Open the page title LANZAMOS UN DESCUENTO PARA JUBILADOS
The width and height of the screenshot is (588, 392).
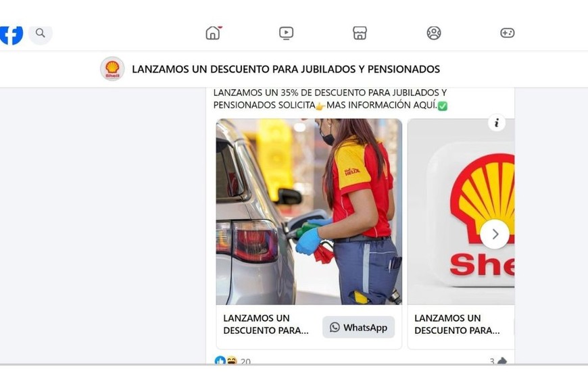coord(286,70)
